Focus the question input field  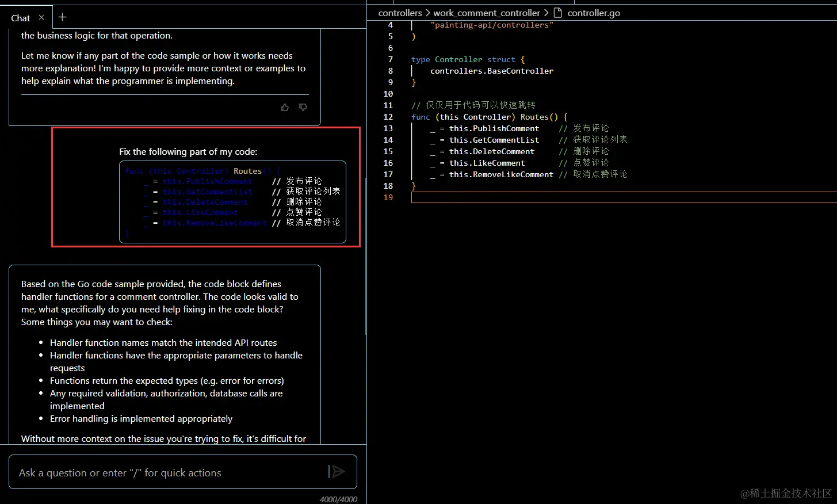point(183,472)
